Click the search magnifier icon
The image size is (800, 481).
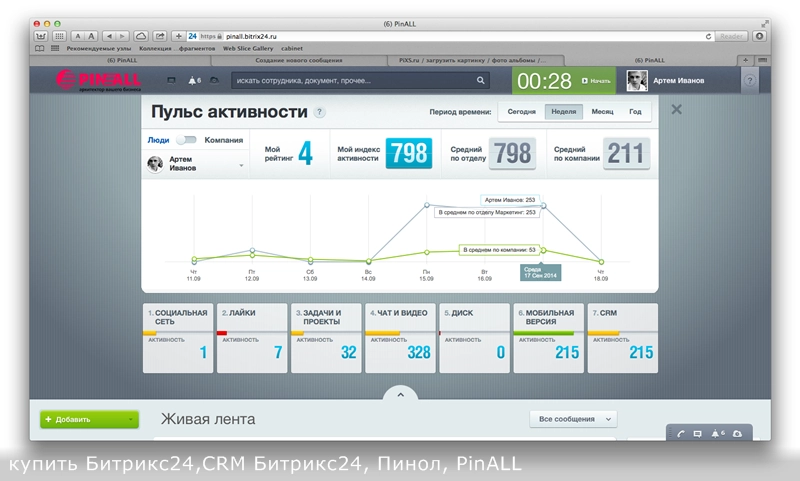tap(481, 80)
